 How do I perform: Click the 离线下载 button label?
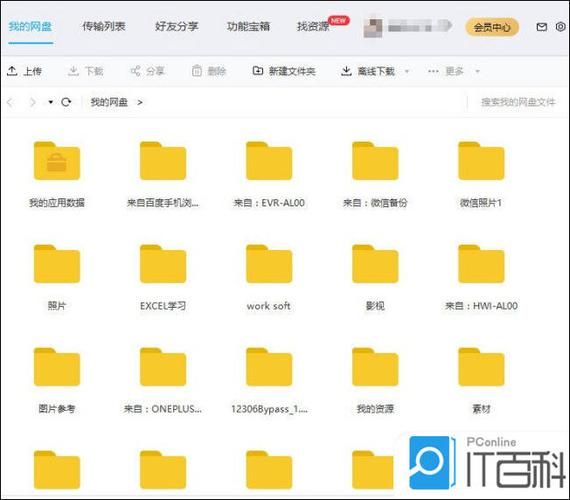point(376,71)
